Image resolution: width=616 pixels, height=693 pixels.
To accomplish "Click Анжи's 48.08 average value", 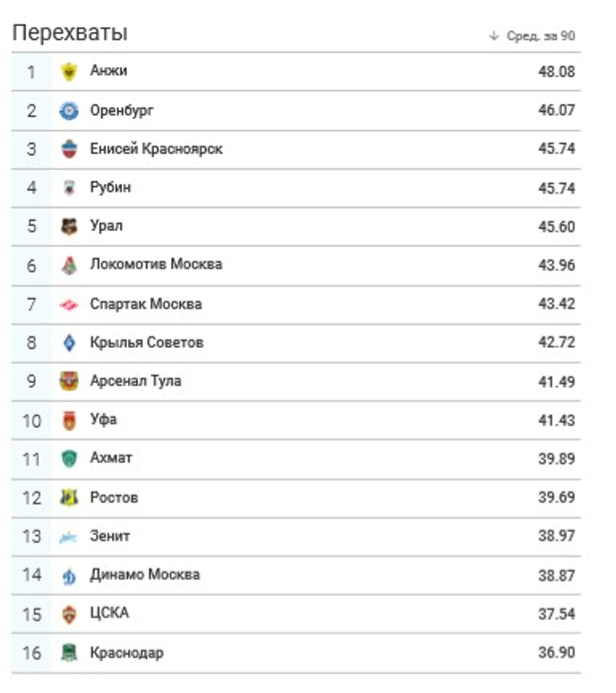I will (x=556, y=72).
